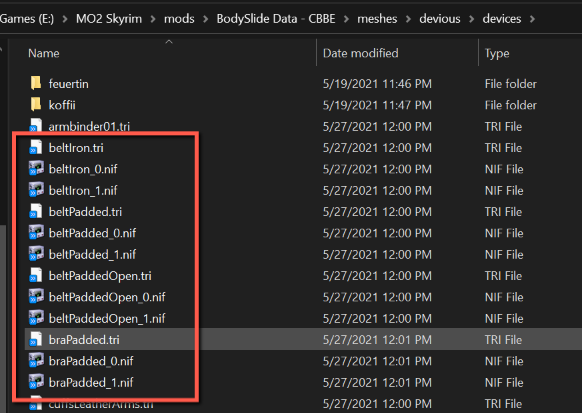The width and height of the screenshot is (582, 413).
Task: Expand the chevron after meshes breadcrumb
Action: (408, 19)
